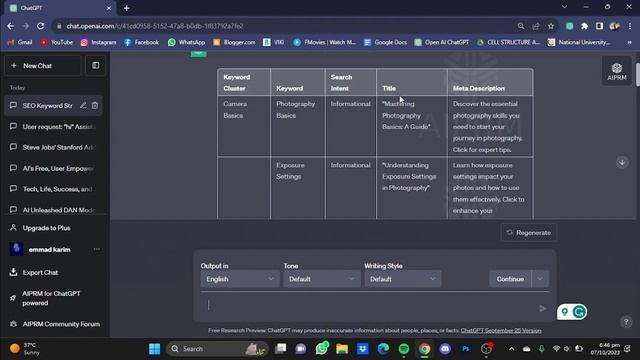Image resolution: width=640 pixels, height=360 pixels.
Task: Open the User request "hi" conversation
Action: (x=53, y=127)
